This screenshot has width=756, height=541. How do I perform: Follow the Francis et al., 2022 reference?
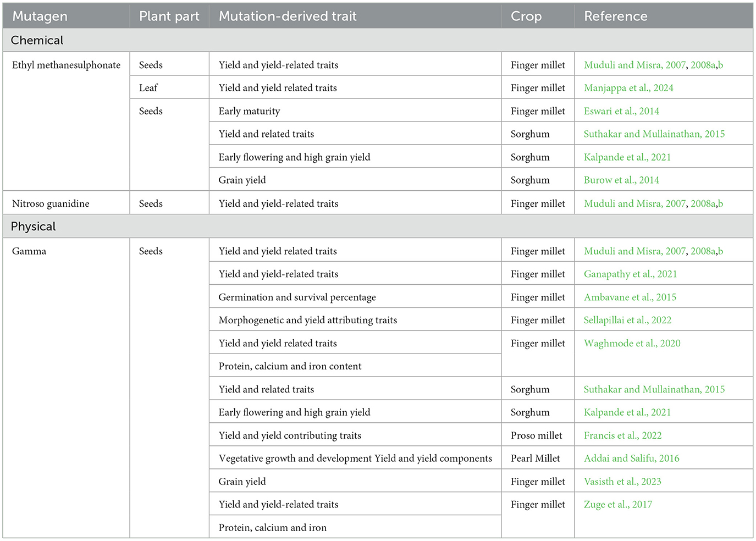tap(622, 435)
